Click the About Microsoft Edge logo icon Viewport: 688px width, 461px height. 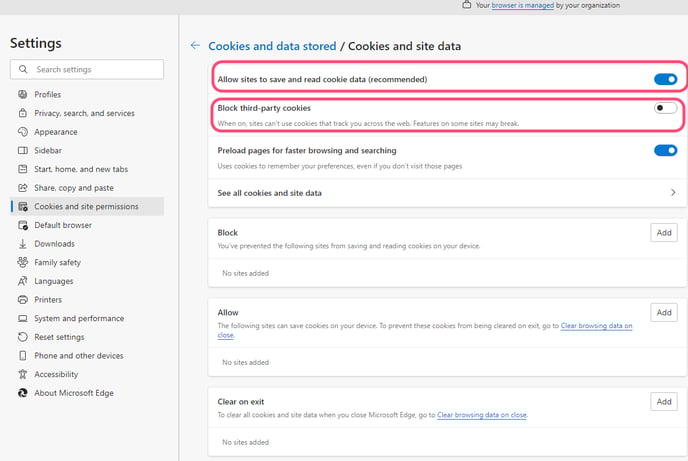[x=23, y=393]
